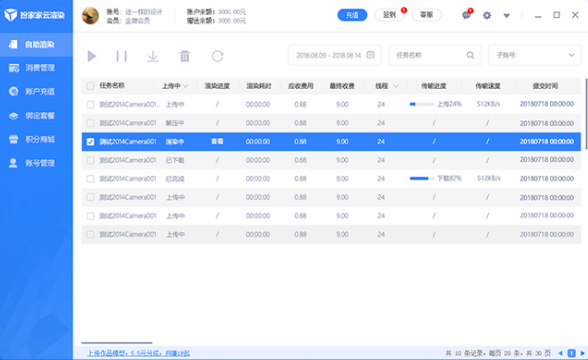Open the 子账号 dropdown

(535, 55)
